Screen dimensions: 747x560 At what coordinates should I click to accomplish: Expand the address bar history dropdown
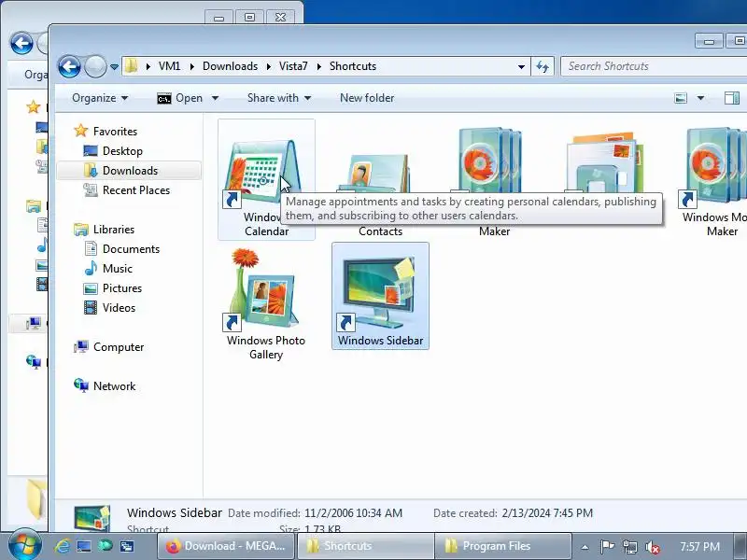(x=521, y=66)
